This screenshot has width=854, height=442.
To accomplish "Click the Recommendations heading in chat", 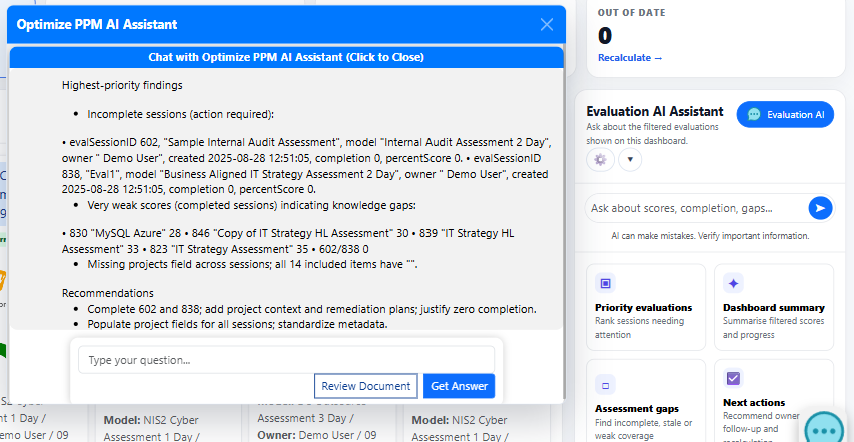I will 108,293.
